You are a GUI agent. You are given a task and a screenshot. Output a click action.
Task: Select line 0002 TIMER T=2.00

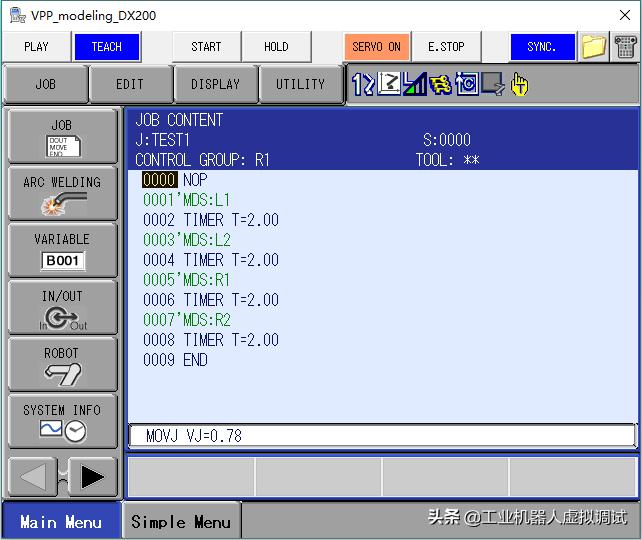[x=211, y=220]
